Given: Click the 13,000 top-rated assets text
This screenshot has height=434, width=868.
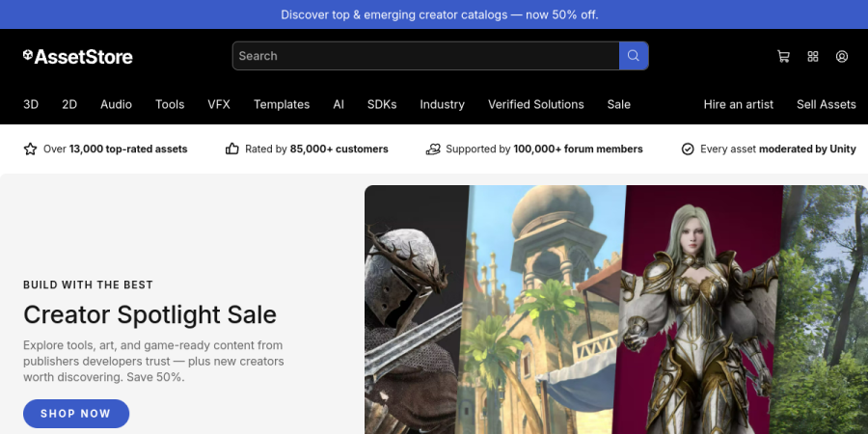Looking at the screenshot, I should tap(128, 149).
